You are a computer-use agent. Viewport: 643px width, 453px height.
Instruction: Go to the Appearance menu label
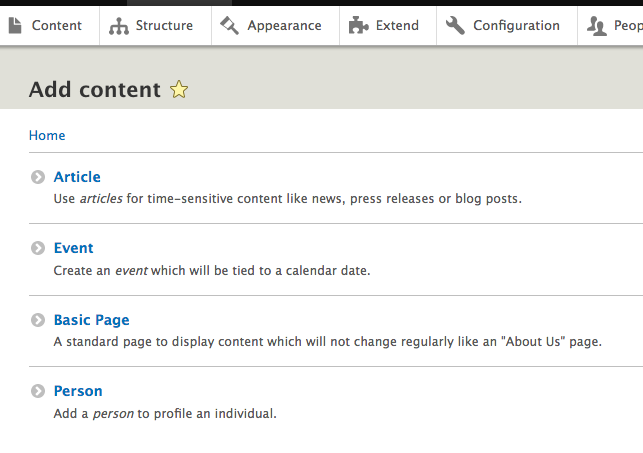(x=284, y=25)
